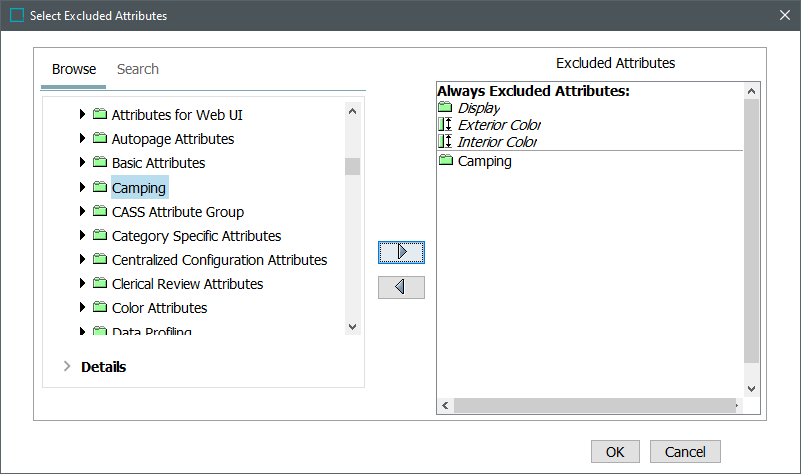Switch to the Browse tab
Screen dimensions: 801x474
[74, 69]
